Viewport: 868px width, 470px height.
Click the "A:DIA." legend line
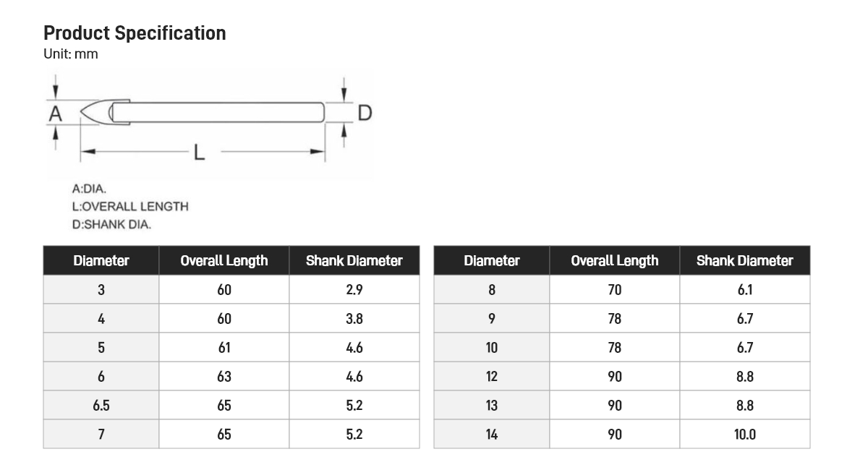[89, 189]
